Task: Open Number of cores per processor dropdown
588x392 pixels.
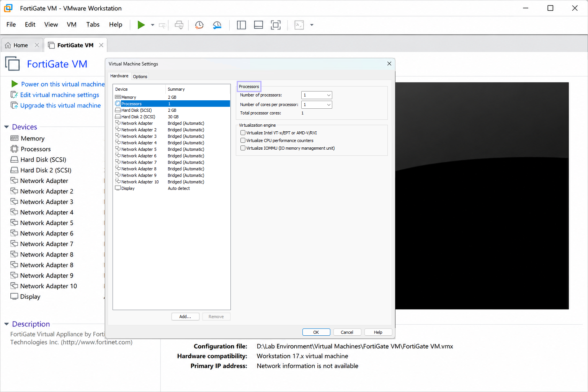Action: pos(317,105)
